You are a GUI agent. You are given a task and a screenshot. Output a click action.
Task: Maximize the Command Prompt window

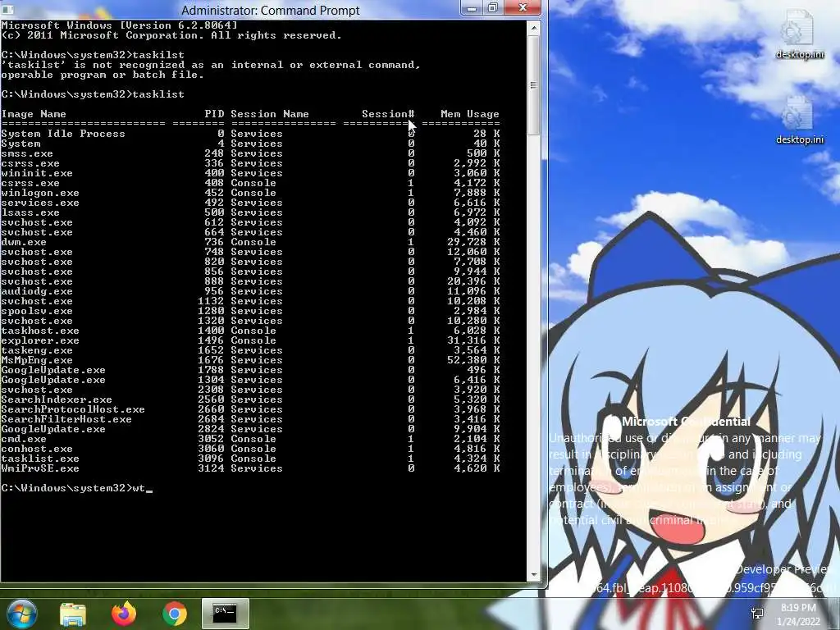(493, 8)
